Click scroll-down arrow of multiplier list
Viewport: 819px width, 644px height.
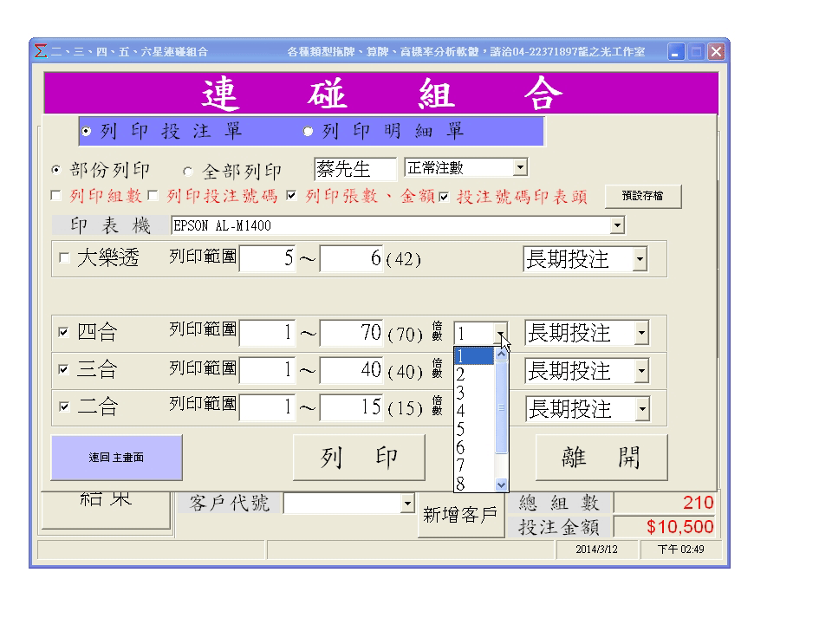coord(501,485)
